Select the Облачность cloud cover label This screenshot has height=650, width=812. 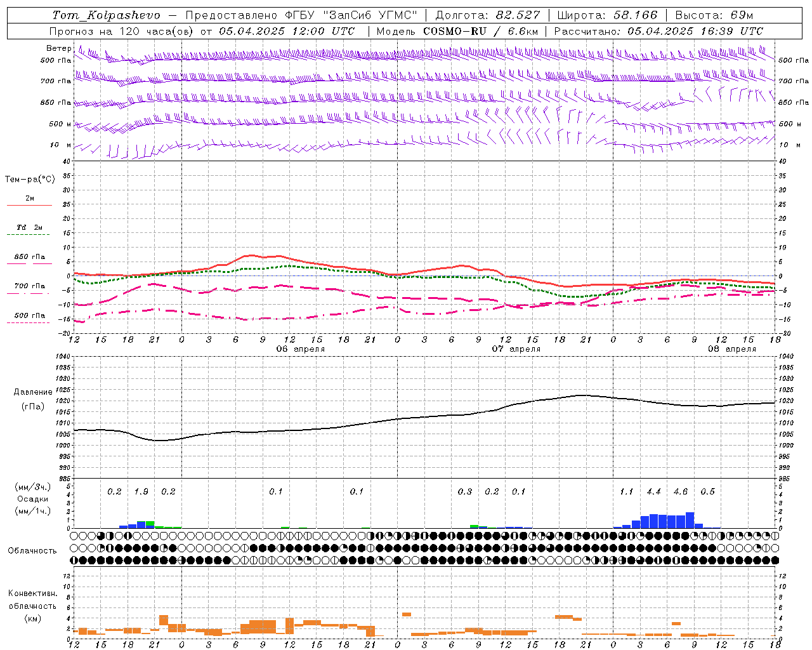[32, 551]
